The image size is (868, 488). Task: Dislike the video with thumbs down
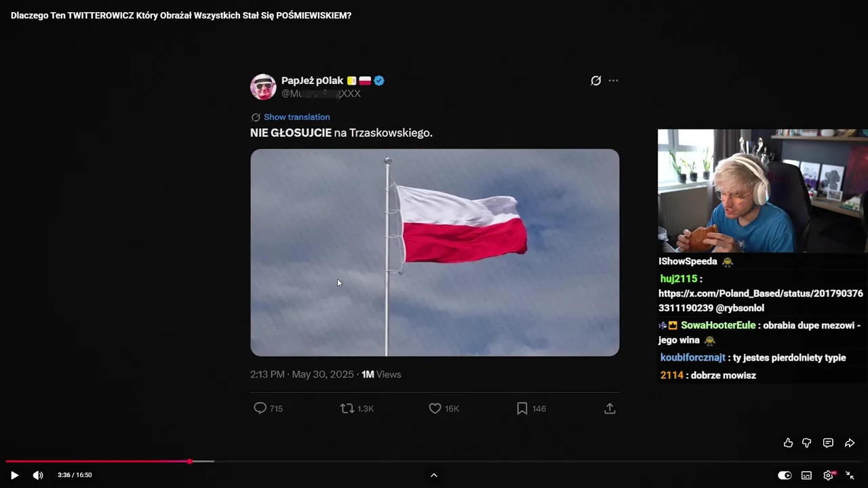pyautogui.click(x=807, y=443)
